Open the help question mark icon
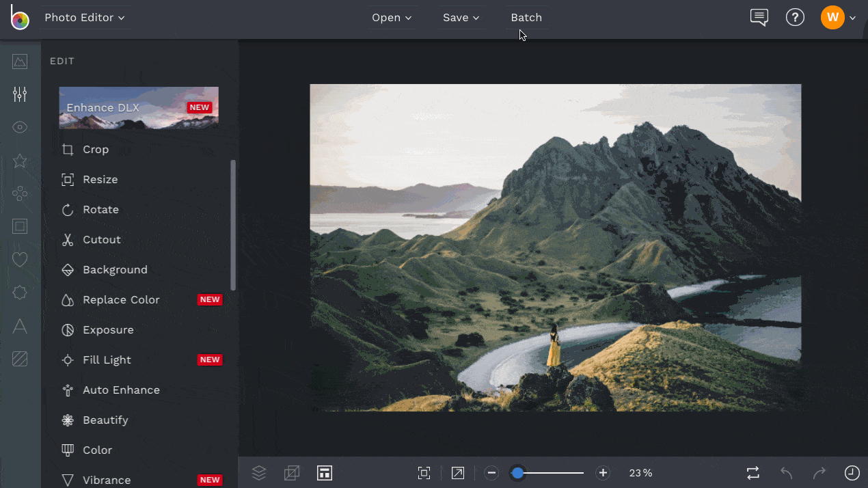 [x=795, y=18]
